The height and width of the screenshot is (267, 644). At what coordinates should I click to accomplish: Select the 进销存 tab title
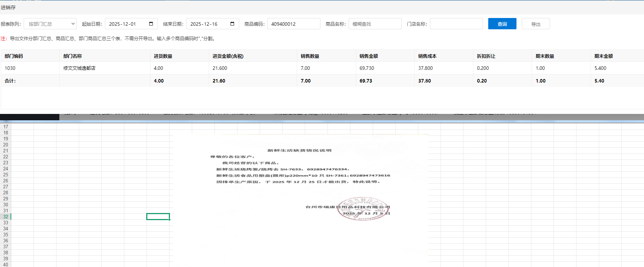8,7
